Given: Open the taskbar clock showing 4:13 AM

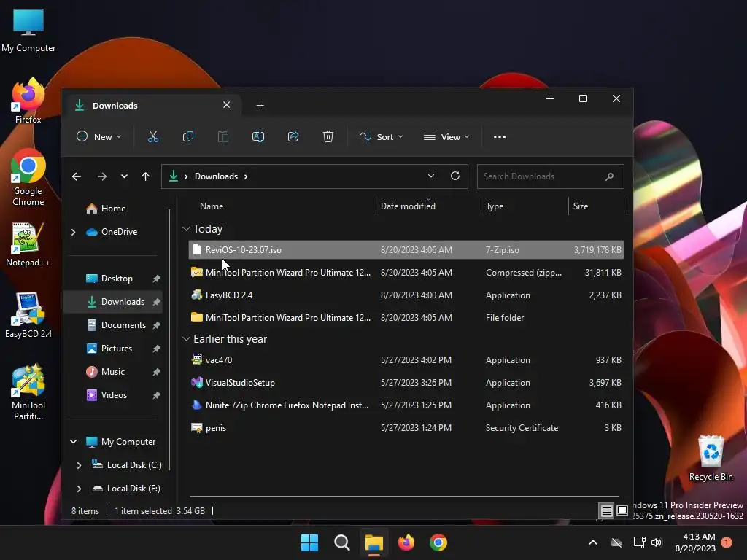Looking at the screenshot, I should (695, 542).
